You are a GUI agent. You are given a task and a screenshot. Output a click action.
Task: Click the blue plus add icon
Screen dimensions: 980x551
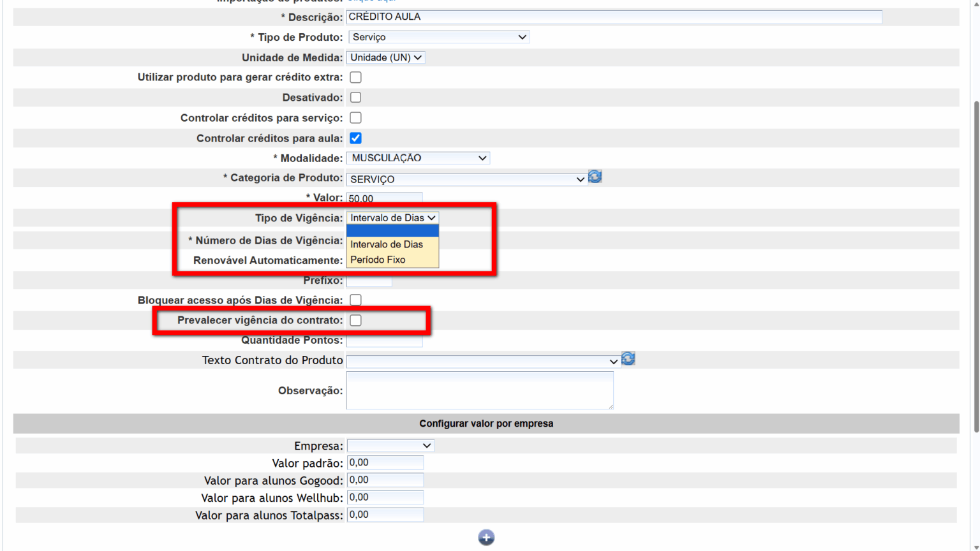coord(486,538)
